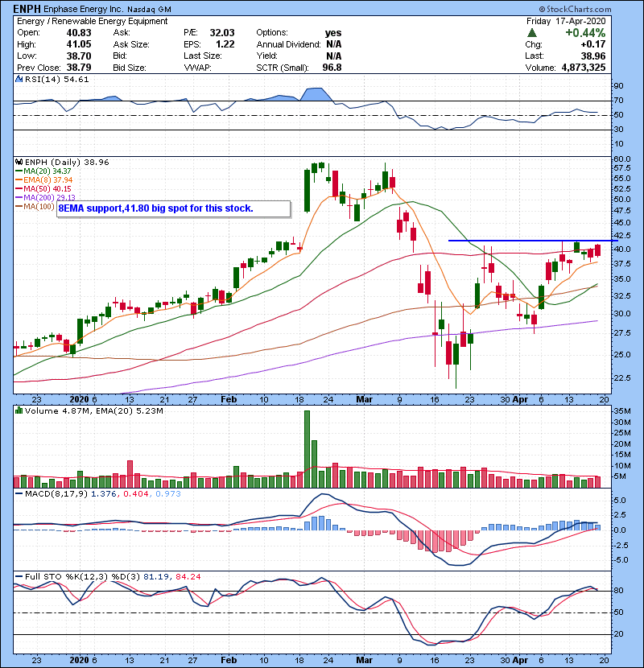644x668 pixels.
Task: Click the Open value 40.83
Action: tap(79, 33)
